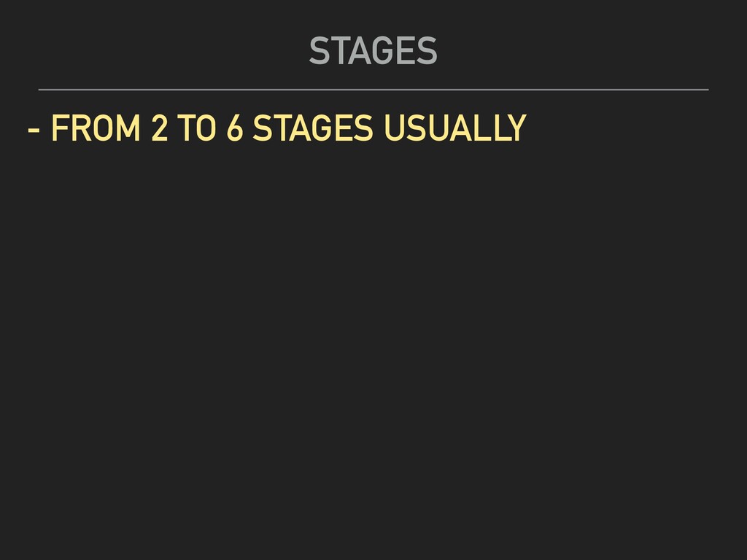Select the yellow word STAGES in bullet

click(x=313, y=128)
